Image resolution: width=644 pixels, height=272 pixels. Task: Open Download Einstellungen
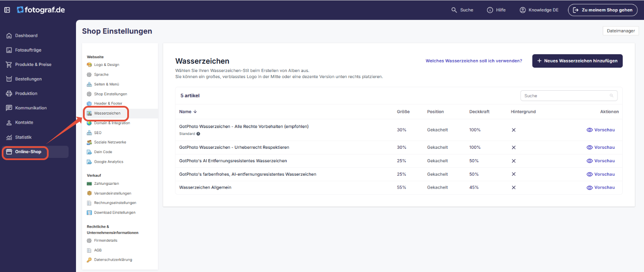pos(115,213)
